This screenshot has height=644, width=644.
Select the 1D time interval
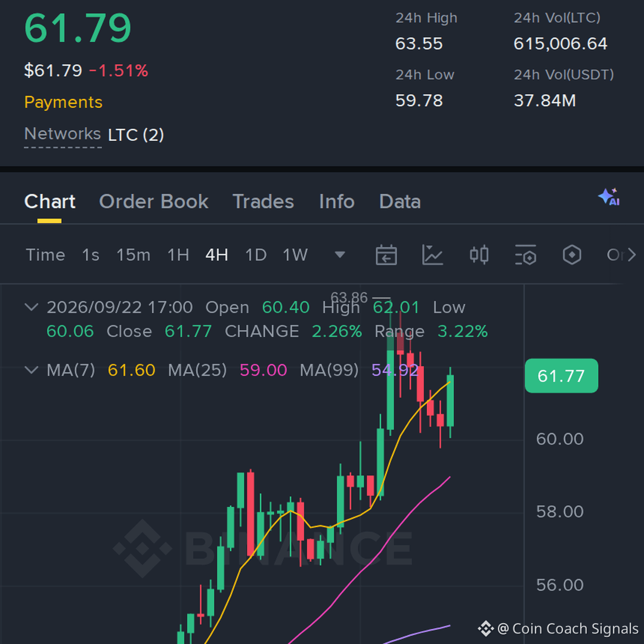(255, 255)
